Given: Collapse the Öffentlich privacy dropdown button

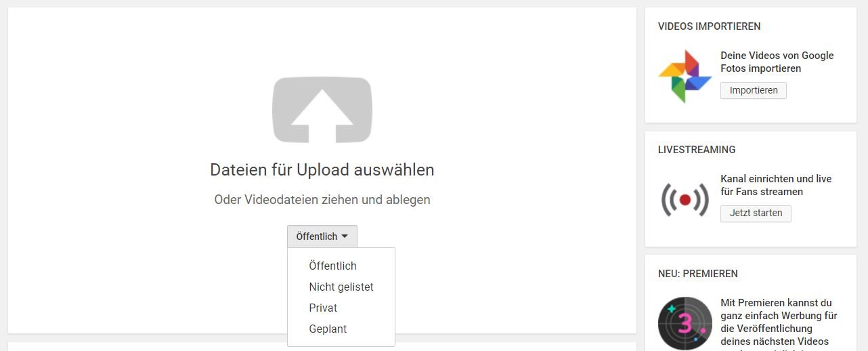Looking at the screenshot, I should 322,236.
